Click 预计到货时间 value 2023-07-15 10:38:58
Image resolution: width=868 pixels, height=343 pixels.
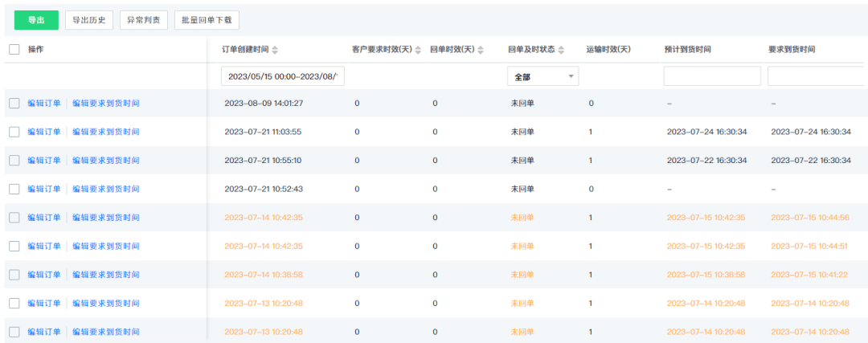(x=706, y=275)
